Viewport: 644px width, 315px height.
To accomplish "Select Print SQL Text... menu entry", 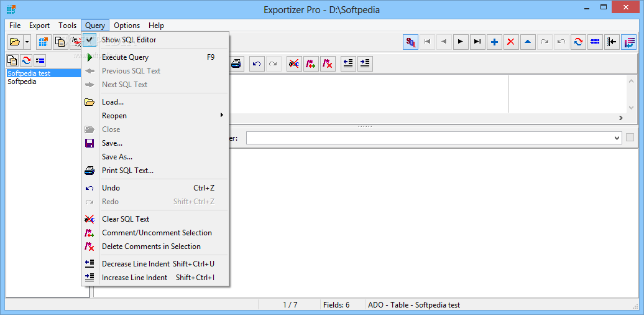I will [155, 170].
